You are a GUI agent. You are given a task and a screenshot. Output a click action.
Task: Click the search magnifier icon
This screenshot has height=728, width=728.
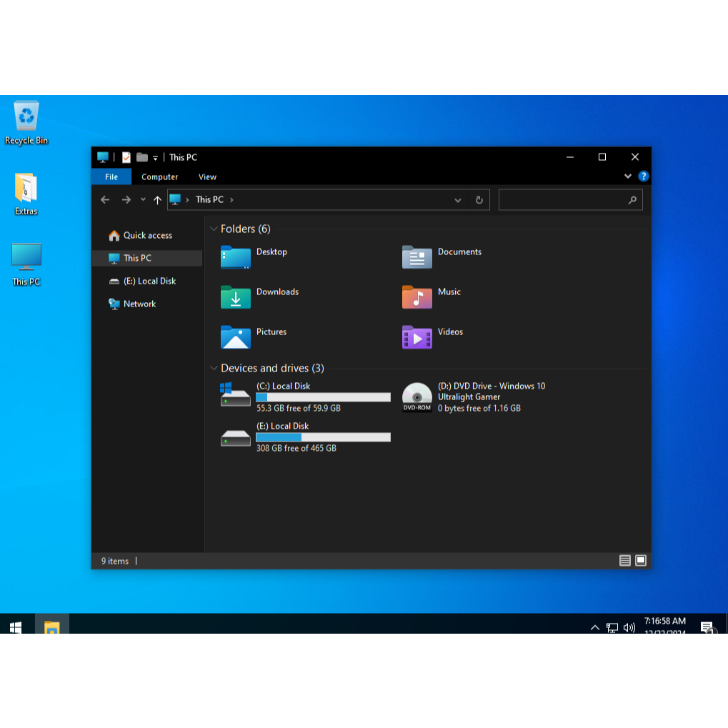632,200
